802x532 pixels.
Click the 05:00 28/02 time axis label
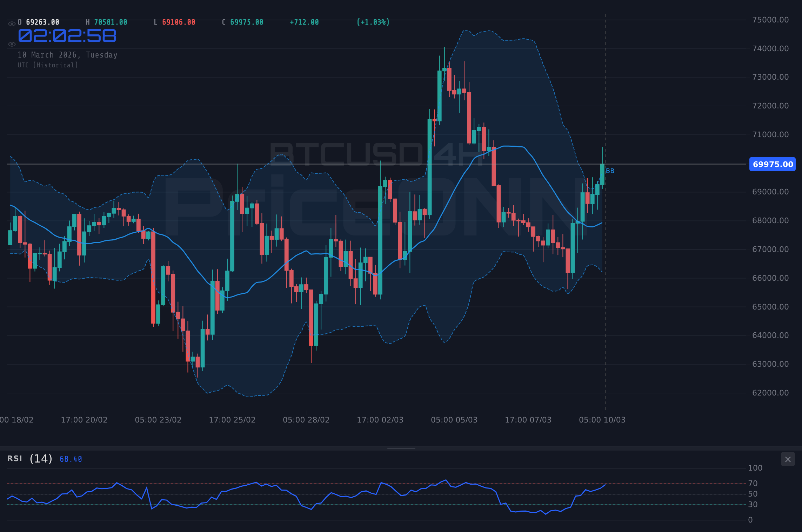click(306, 420)
